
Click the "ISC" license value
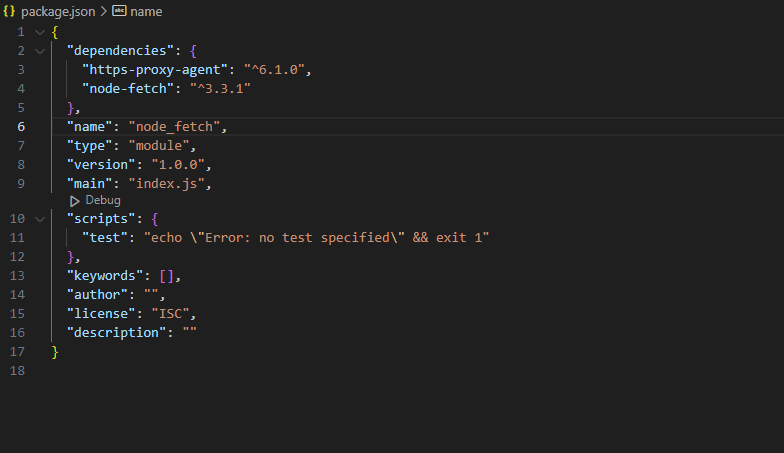(x=170, y=314)
